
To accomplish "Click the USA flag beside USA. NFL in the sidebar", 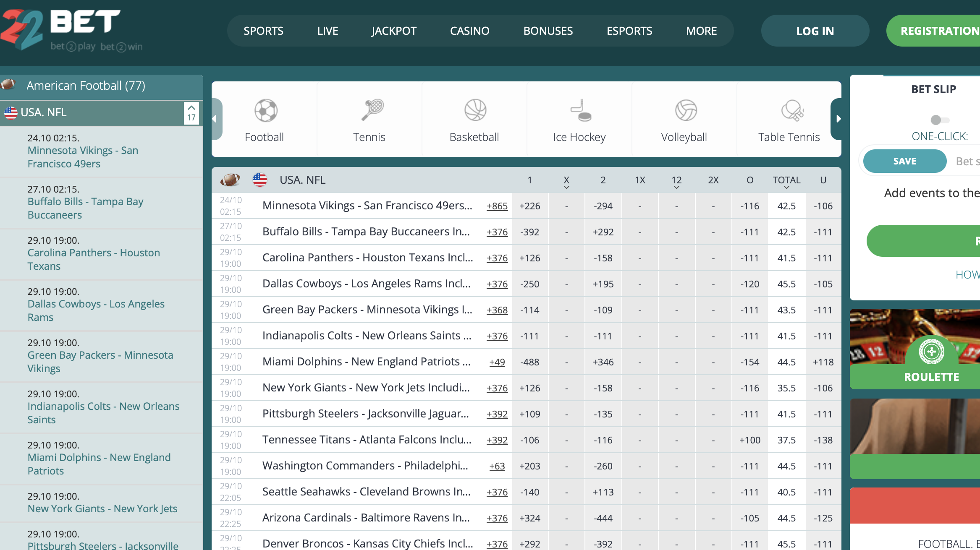I will 10,112.
